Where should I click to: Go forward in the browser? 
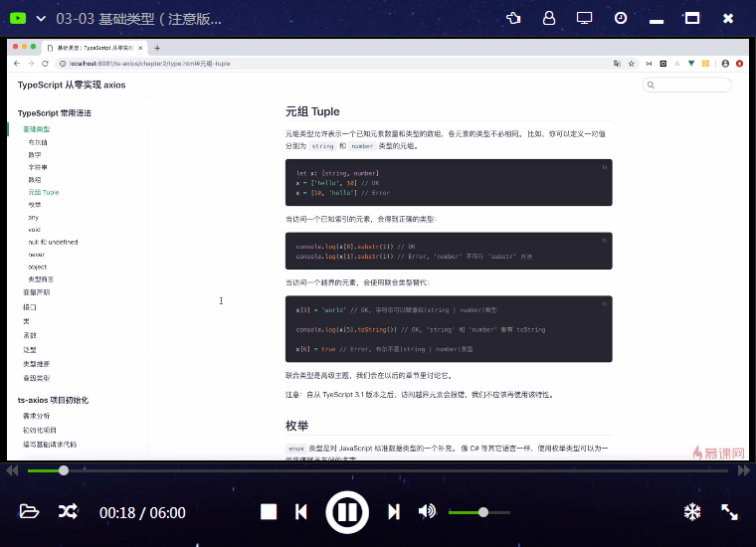coord(31,63)
